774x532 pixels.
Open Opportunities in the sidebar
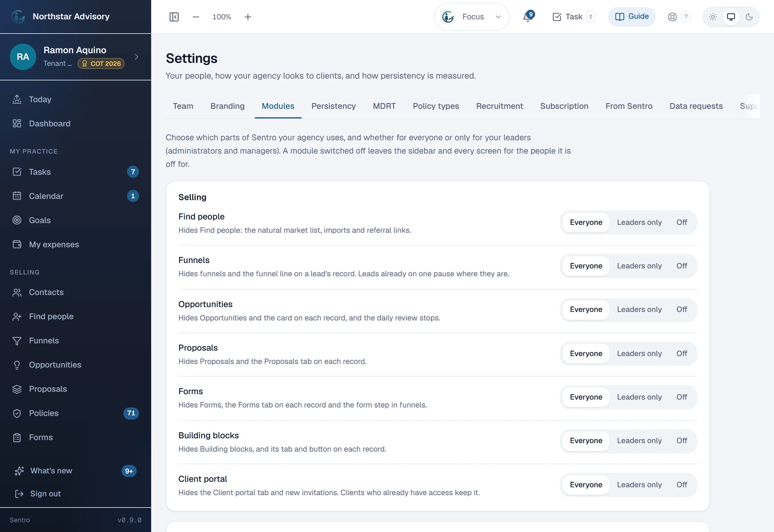click(x=75, y=365)
